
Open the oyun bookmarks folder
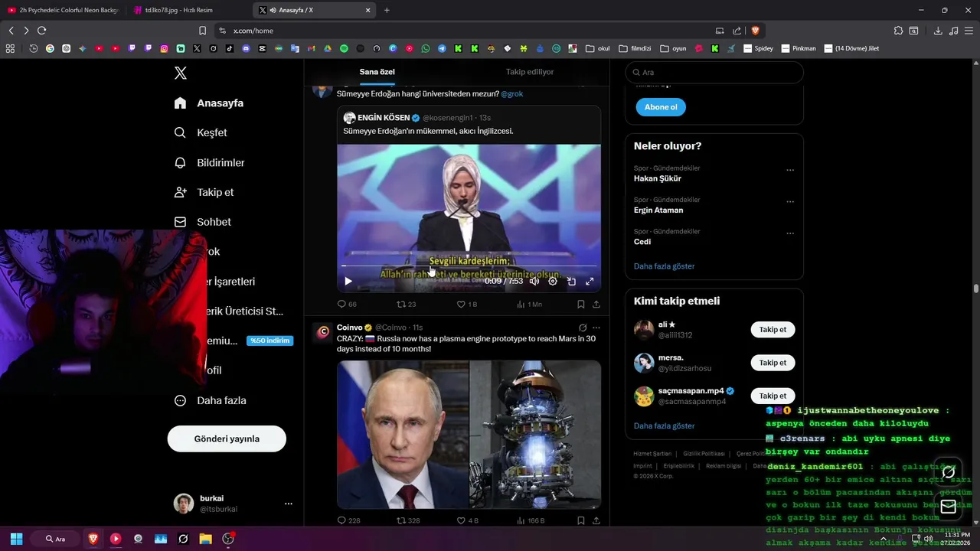pos(673,48)
